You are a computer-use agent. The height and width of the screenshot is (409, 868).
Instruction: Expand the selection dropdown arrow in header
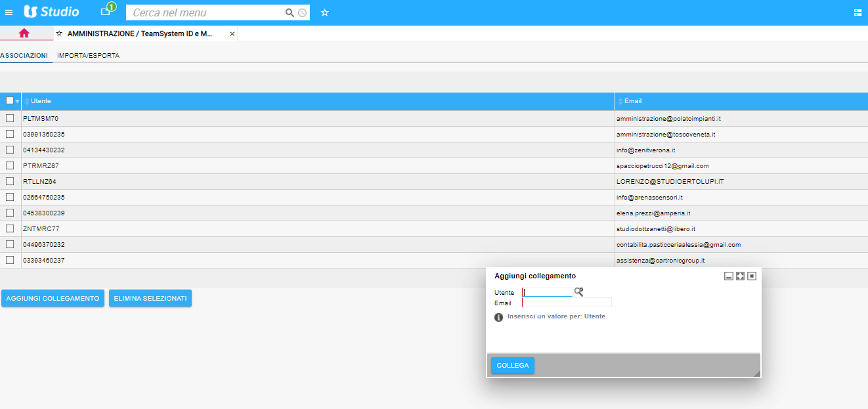click(x=17, y=102)
